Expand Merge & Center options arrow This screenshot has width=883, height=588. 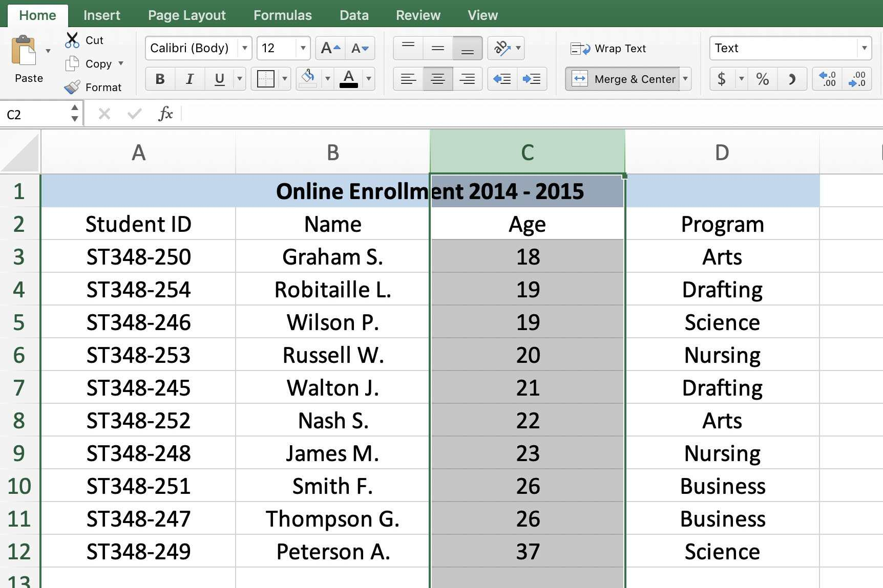click(x=685, y=79)
